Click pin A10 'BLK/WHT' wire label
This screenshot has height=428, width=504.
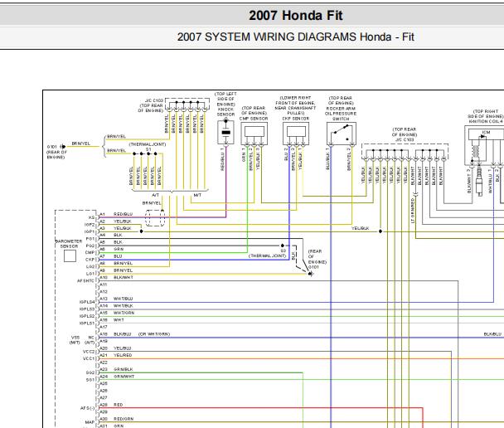click(124, 277)
